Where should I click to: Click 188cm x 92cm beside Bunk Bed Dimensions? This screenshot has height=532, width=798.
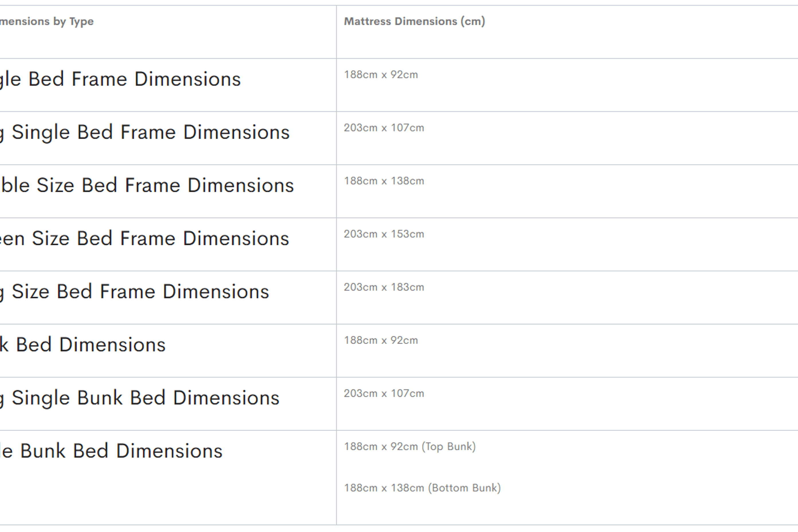pyautogui.click(x=381, y=340)
